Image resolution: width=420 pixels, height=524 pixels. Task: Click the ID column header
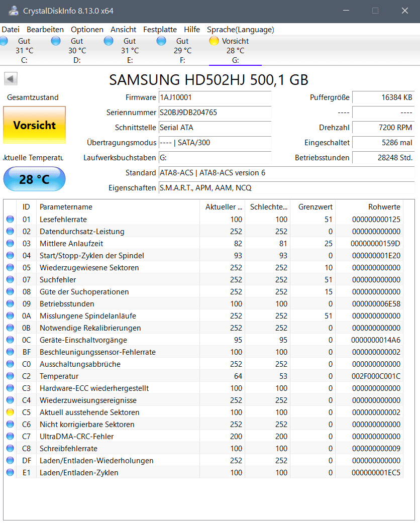coord(26,207)
